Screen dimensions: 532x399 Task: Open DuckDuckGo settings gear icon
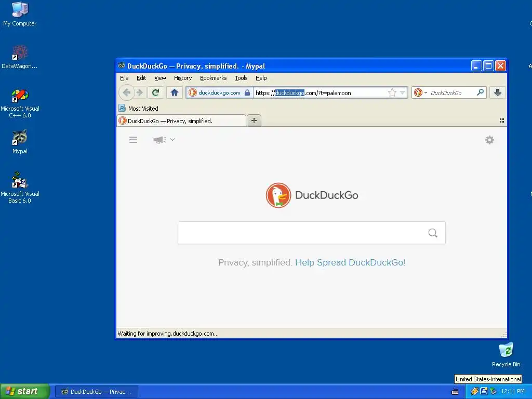[x=489, y=140]
